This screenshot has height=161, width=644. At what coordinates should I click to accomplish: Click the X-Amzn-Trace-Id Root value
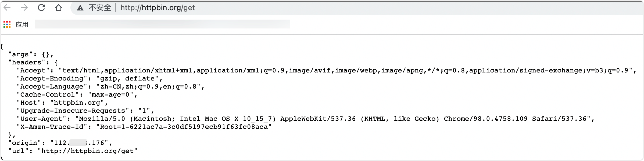184,127
